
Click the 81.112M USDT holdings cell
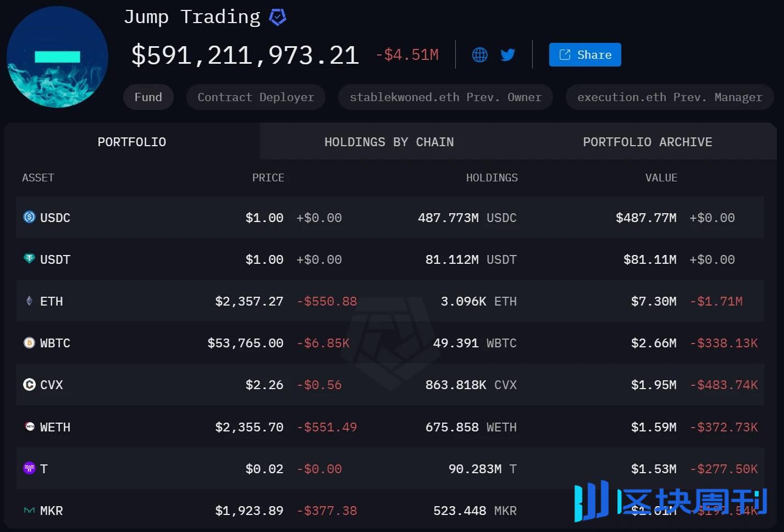[x=471, y=259]
